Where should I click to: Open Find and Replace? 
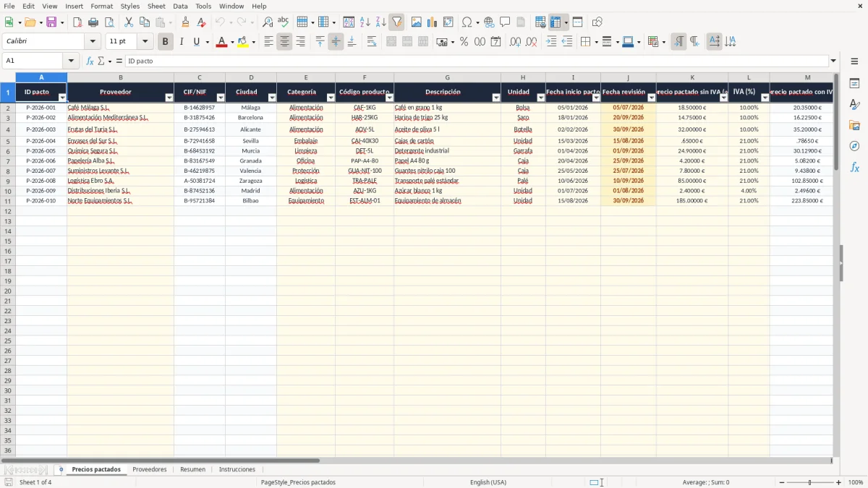pos(268,22)
